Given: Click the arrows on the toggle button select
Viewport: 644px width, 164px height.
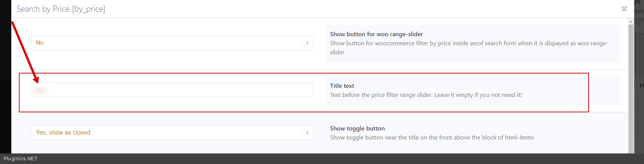Looking at the screenshot, I should coord(307,133).
